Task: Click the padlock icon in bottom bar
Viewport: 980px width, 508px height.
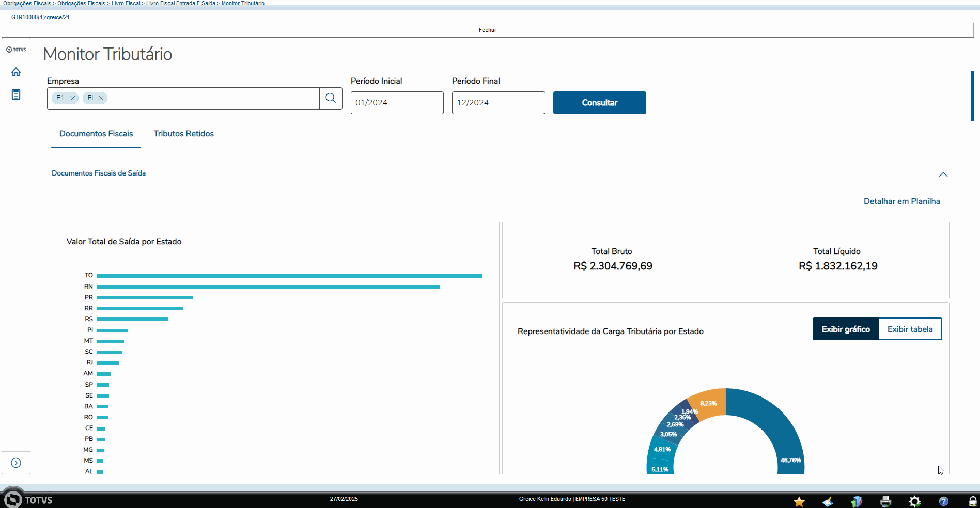Action: [973, 501]
